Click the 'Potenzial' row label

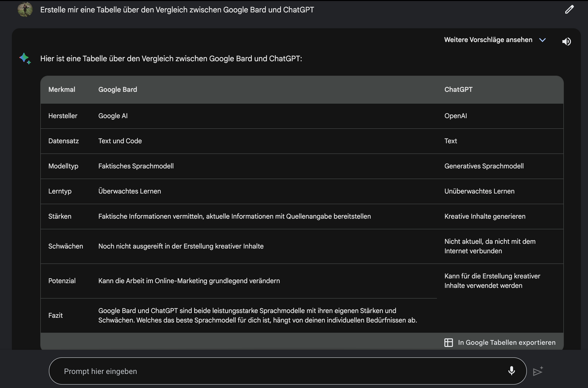tap(62, 281)
